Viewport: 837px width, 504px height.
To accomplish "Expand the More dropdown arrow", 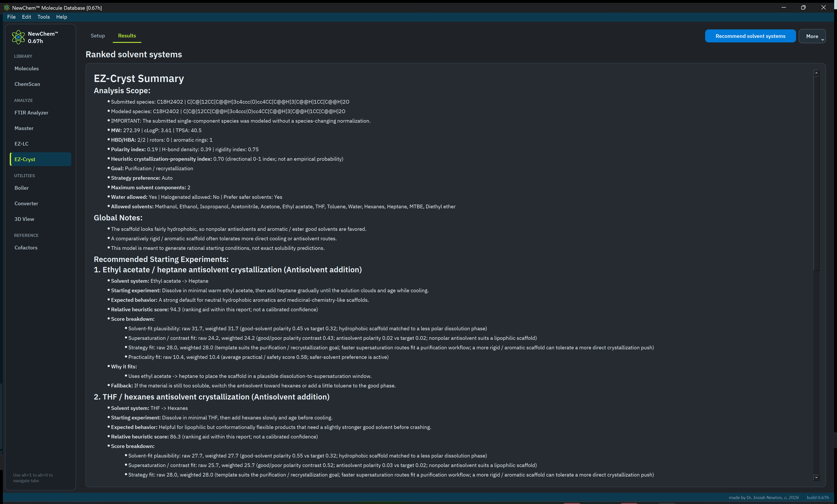I will pos(822,40).
